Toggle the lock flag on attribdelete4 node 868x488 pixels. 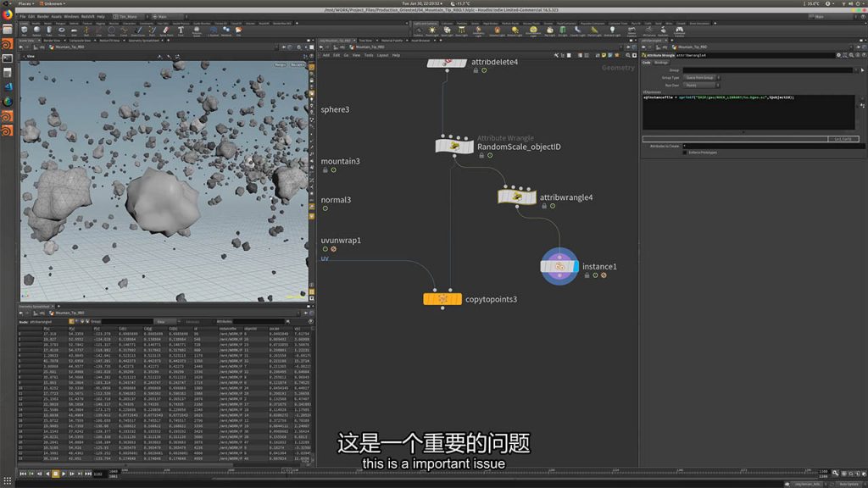[475, 70]
